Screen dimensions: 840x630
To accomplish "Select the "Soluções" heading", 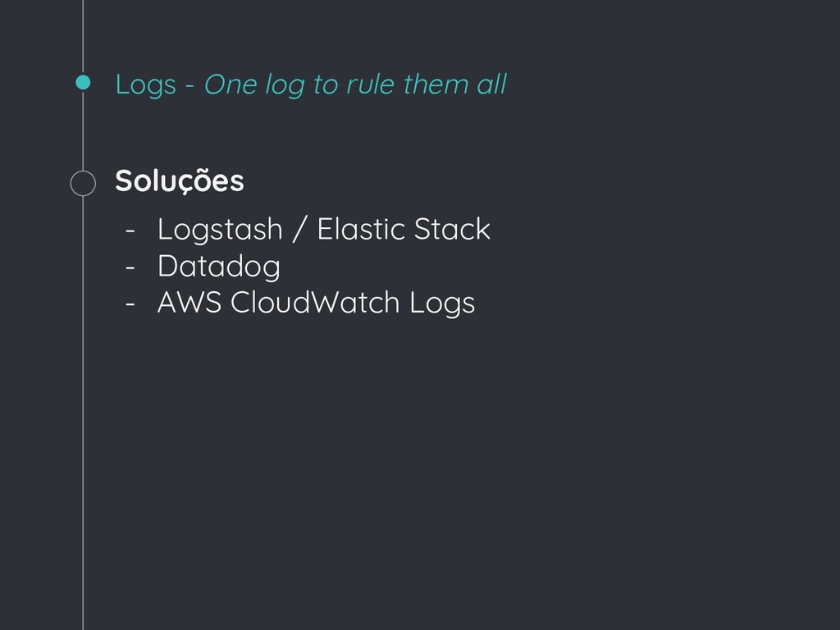I will pos(180,181).
